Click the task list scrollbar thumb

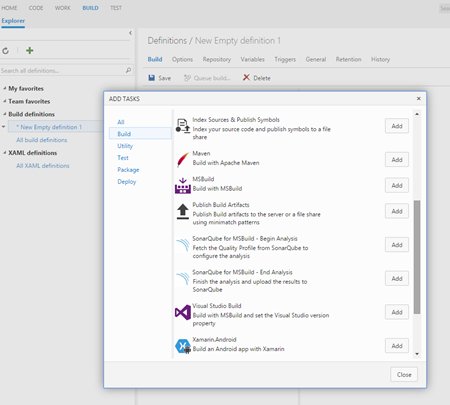pyautogui.click(x=417, y=257)
